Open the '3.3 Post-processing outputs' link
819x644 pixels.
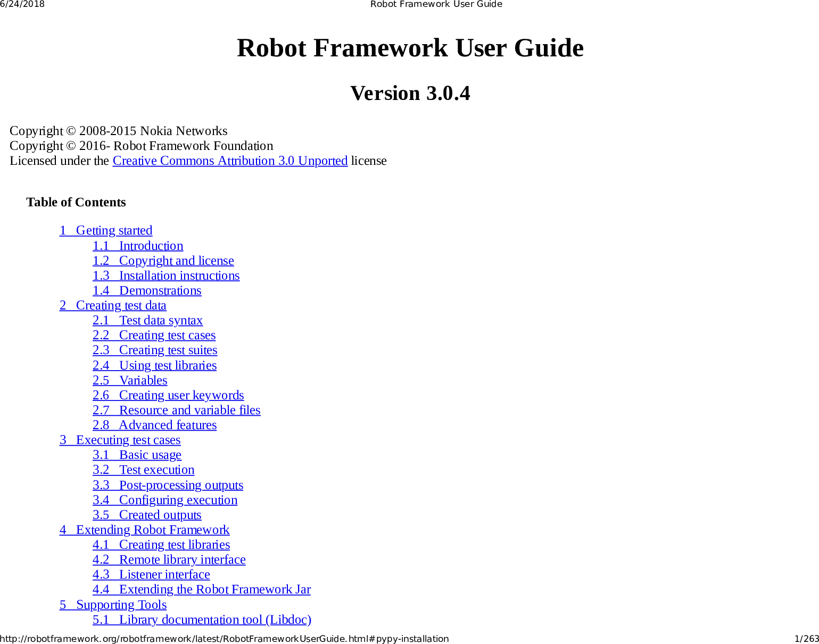click(168, 485)
